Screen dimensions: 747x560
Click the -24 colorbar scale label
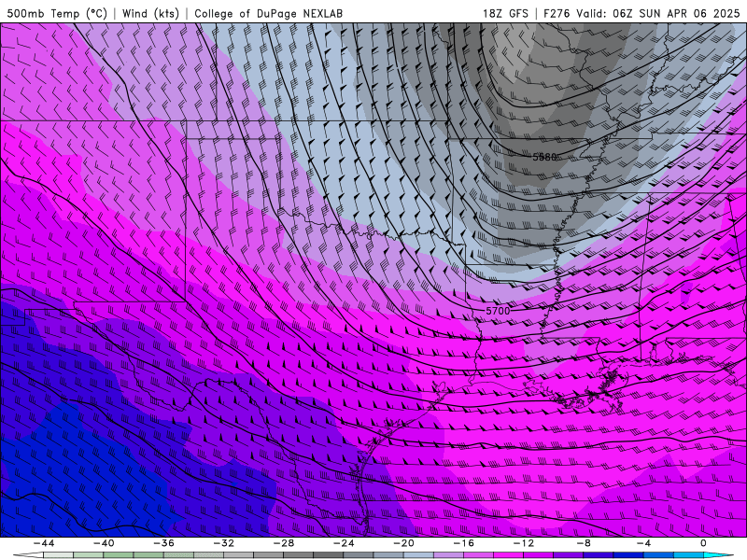click(x=344, y=543)
